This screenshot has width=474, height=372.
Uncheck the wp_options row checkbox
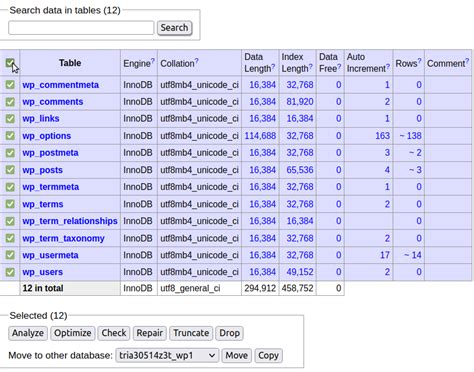tap(10, 136)
